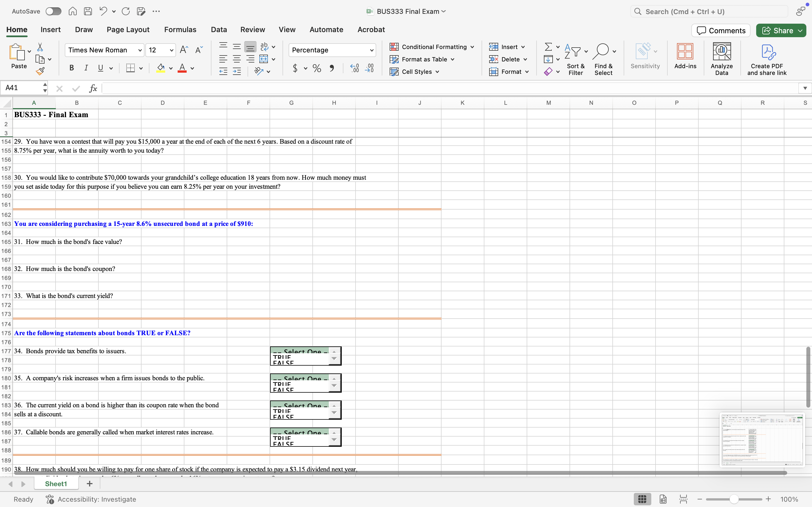Click the comma style icon
The height and width of the screenshot is (507, 812).
332,68
